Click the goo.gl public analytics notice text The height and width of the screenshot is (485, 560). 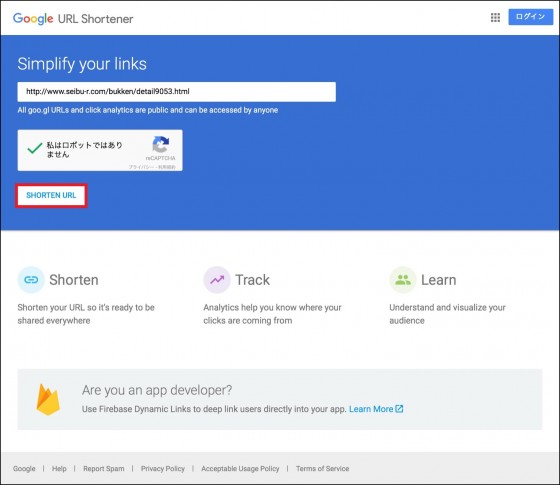(148, 110)
